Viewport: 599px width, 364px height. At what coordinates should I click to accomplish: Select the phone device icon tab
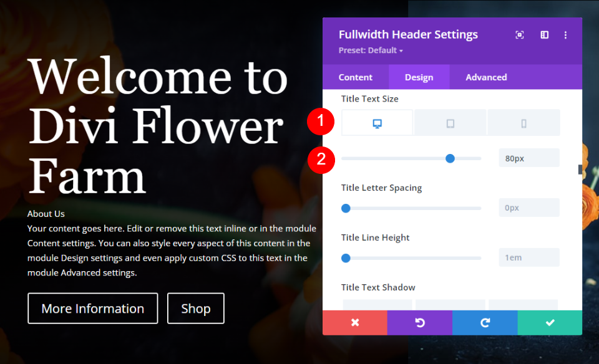pyautogui.click(x=524, y=123)
